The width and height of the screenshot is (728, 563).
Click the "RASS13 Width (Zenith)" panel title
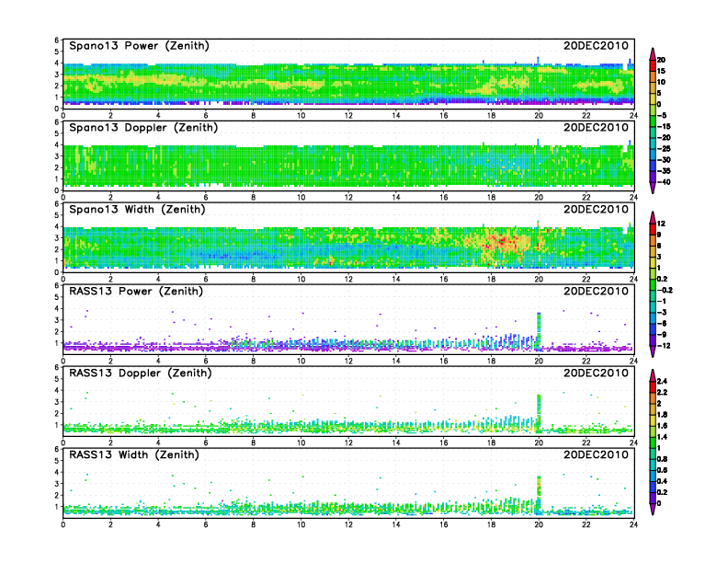point(133,454)
